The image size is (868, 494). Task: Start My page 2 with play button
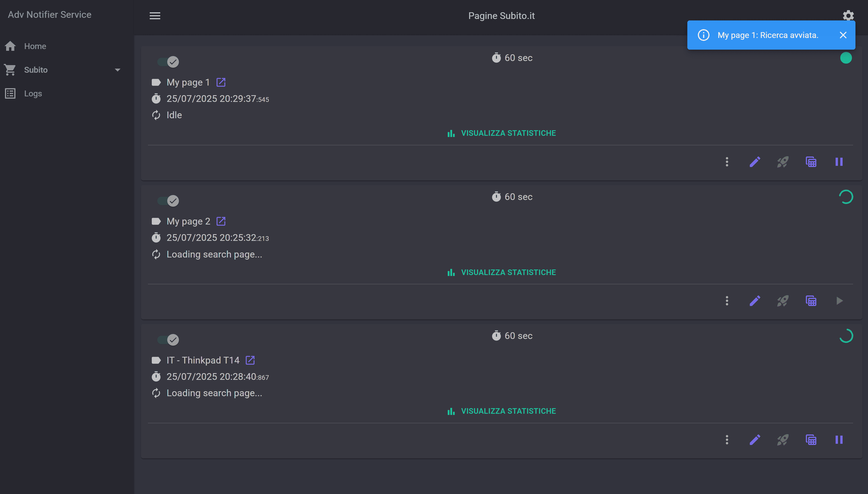pos(839,301)
